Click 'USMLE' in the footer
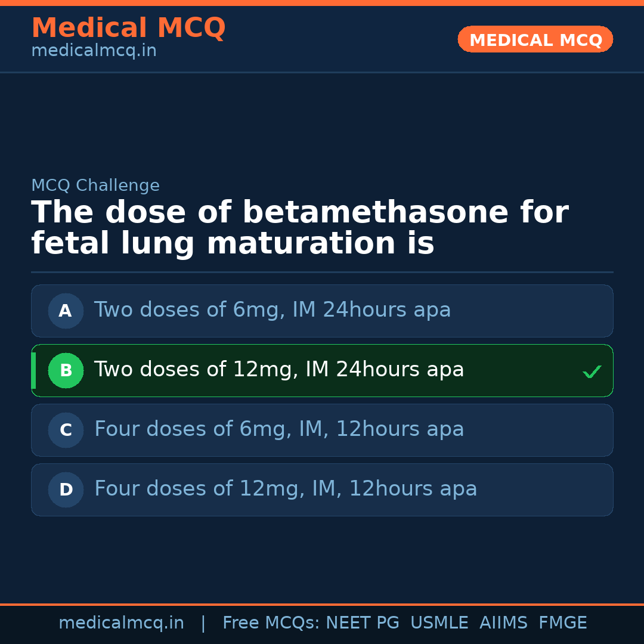This screenshot has height=644, width=644. click(439, 623)
